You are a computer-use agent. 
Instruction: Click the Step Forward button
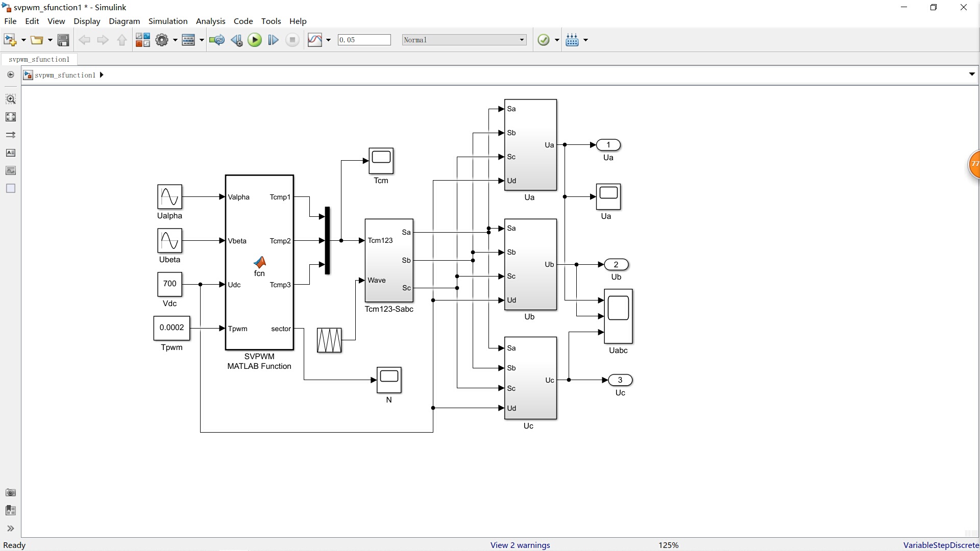(273, 40)
